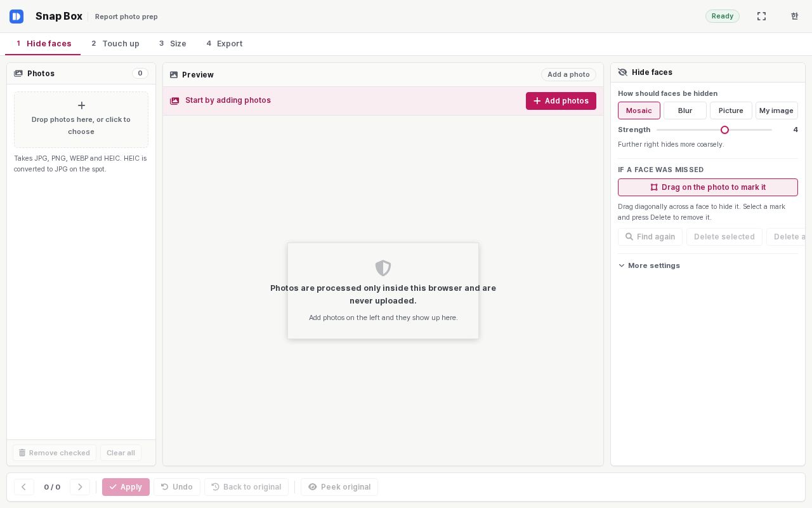Click the shield icon in preview
The height and width of the screenshot is (508, 812).
click(x=383, y=268)
